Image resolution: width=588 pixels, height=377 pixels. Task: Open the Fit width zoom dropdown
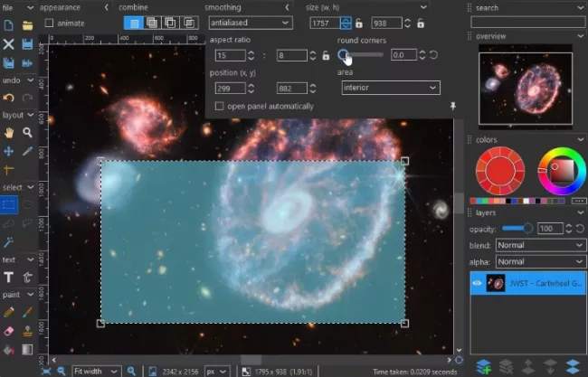pyautogui.click(x=96, y=371)
